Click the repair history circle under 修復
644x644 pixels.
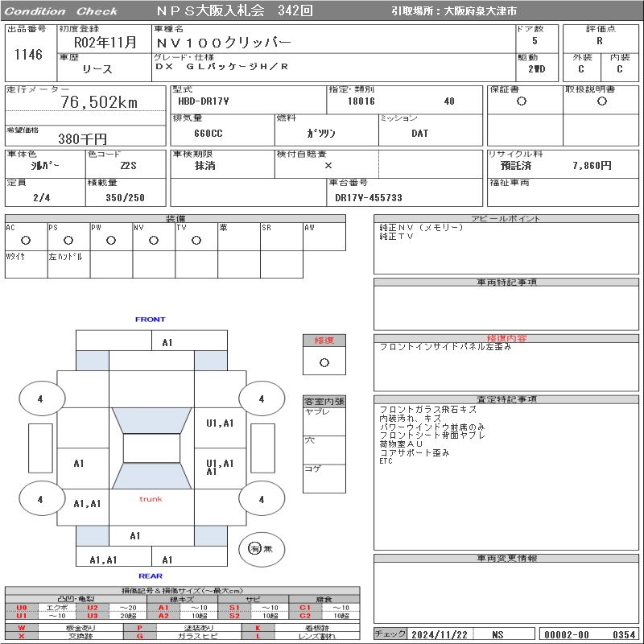324,363
